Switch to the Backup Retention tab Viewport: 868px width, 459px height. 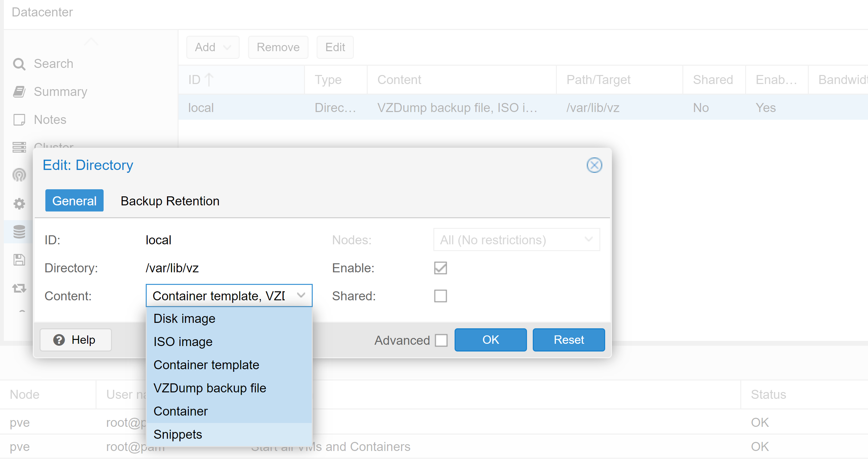coord(170,201)
